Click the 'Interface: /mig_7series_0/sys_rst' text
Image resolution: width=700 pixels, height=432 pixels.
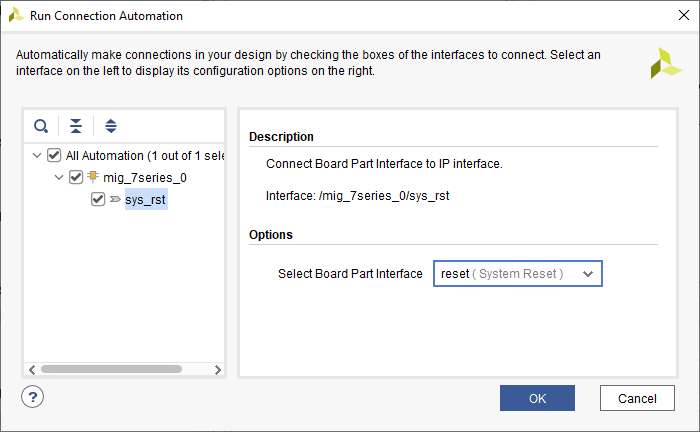tap(357, 196)
